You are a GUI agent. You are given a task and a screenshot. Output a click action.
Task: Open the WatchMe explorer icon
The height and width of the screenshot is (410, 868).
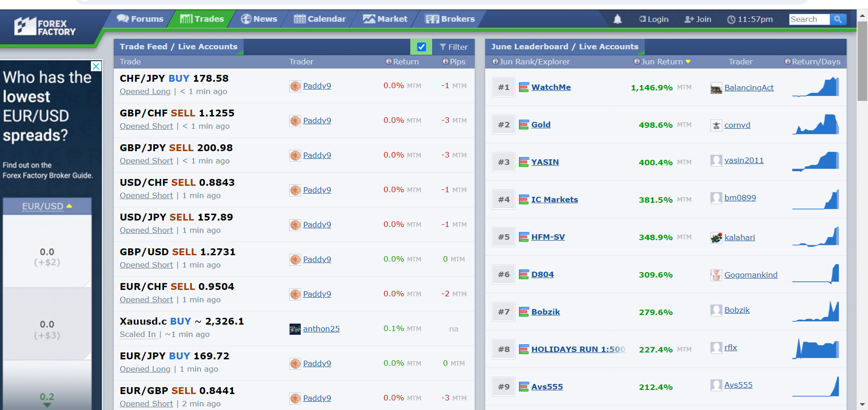(x=524, y=87)
